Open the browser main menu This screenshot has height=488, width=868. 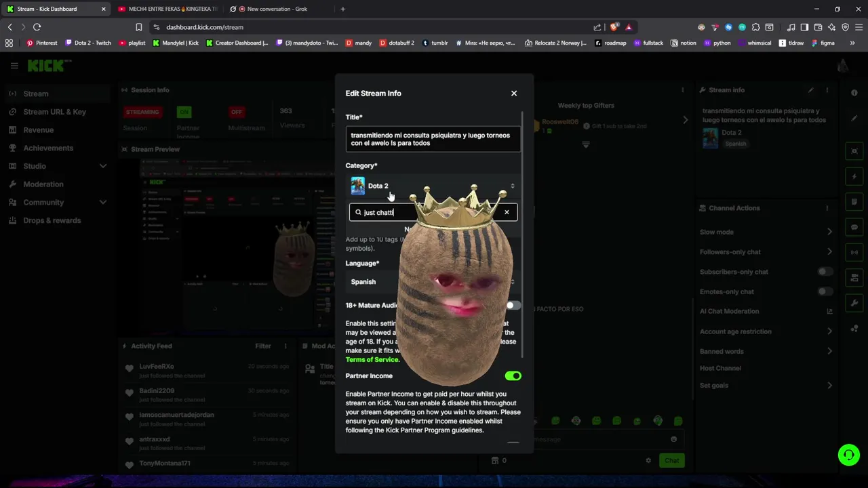pos(858,27)
